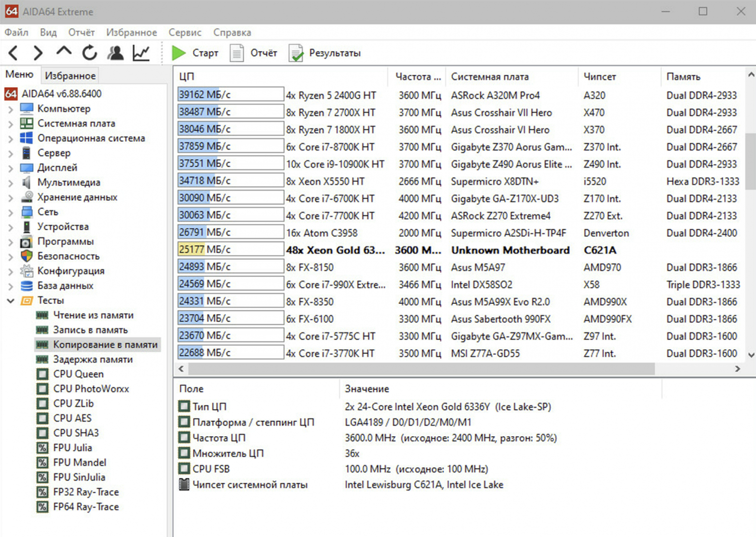Expand the Хранение данных tree node

[11, 198]
